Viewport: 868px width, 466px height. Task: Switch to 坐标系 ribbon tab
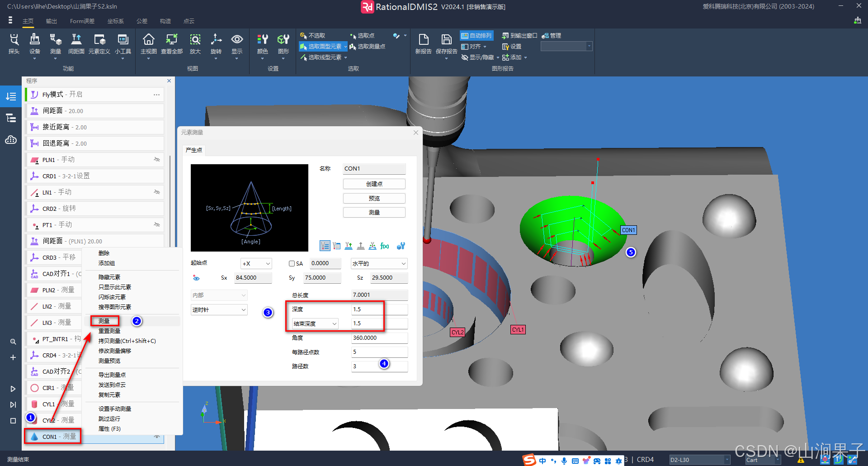pyautogui.click(x=116, y=21)
